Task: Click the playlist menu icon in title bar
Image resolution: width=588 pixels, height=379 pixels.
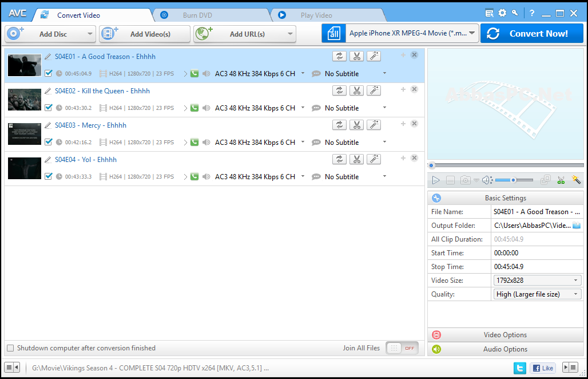Action: pos(490,14)
